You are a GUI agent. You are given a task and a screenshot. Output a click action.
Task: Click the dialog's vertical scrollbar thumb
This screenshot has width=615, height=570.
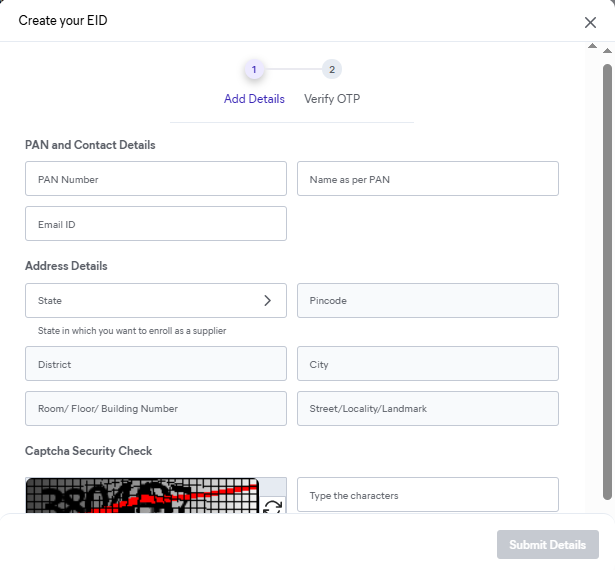coord(607,280)
